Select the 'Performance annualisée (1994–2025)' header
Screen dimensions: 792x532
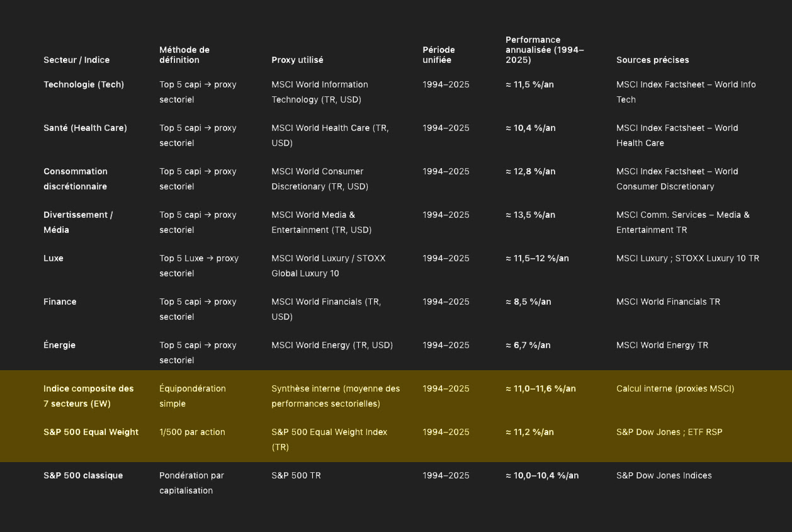(545, 50)
